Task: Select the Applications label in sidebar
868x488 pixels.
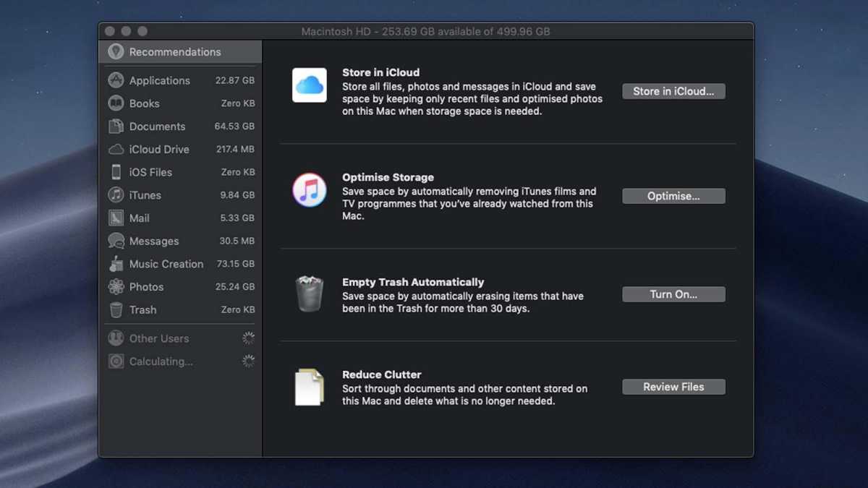Action: point(160,80)
